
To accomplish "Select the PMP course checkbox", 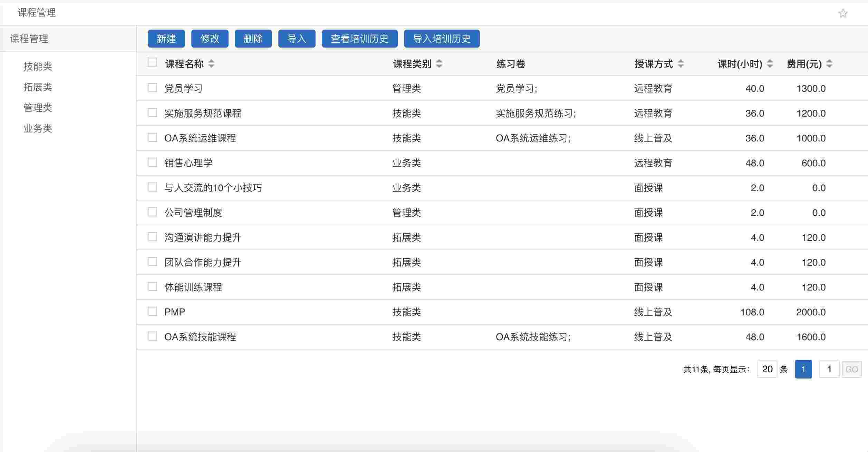I will click(152, 311).
